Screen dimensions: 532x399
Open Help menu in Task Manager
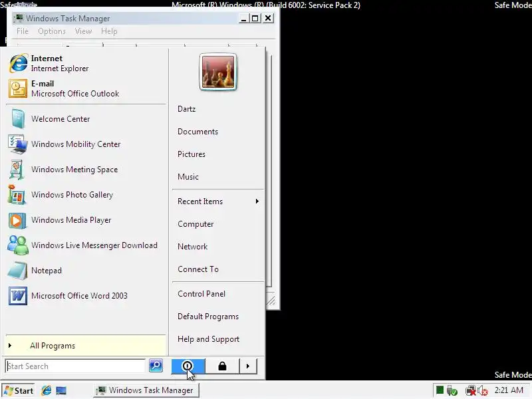(x=109, y=31)
